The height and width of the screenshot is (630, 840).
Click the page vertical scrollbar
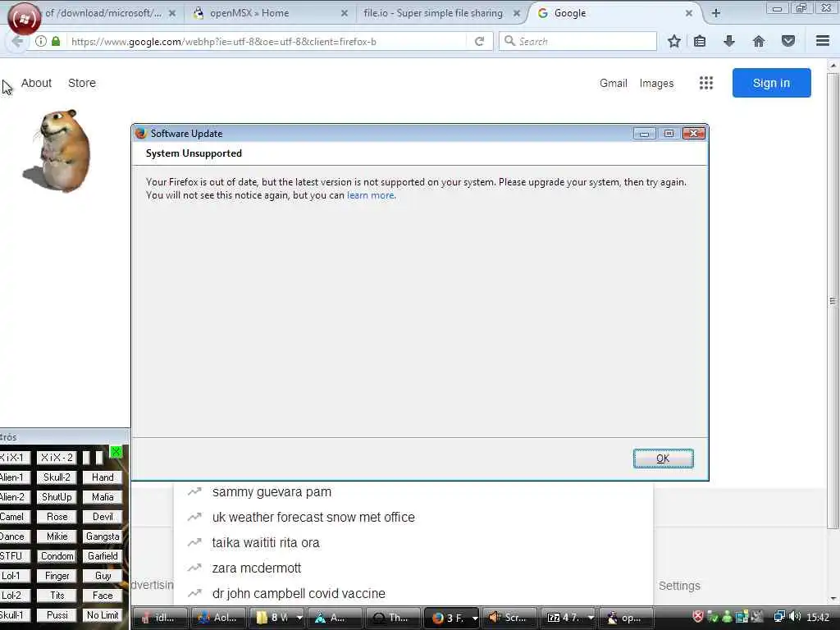click(833, 300)
